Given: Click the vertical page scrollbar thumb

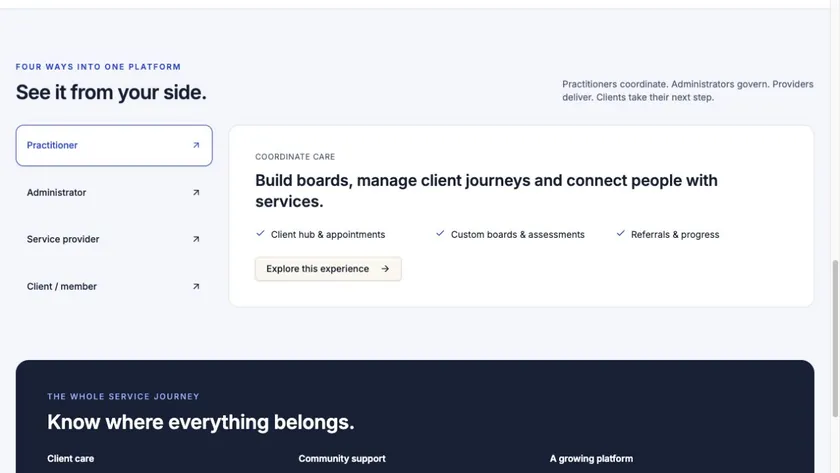Looking at the screenshot, I should [x=835, y=339].
